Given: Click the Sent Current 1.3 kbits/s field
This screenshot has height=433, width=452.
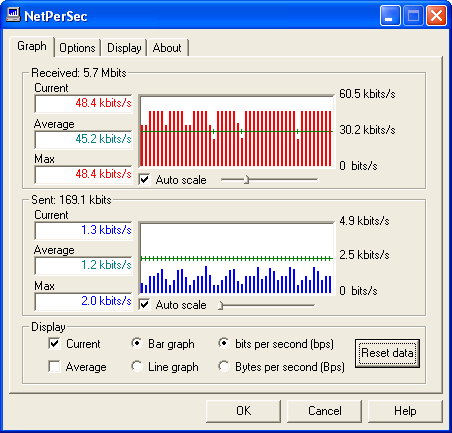Looking at the screenshot, I should [83, 231].
